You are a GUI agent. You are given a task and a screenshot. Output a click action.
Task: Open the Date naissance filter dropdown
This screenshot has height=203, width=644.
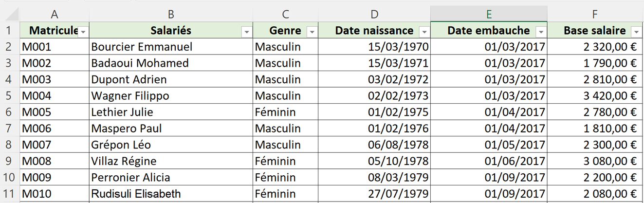[x=424, y=32]
